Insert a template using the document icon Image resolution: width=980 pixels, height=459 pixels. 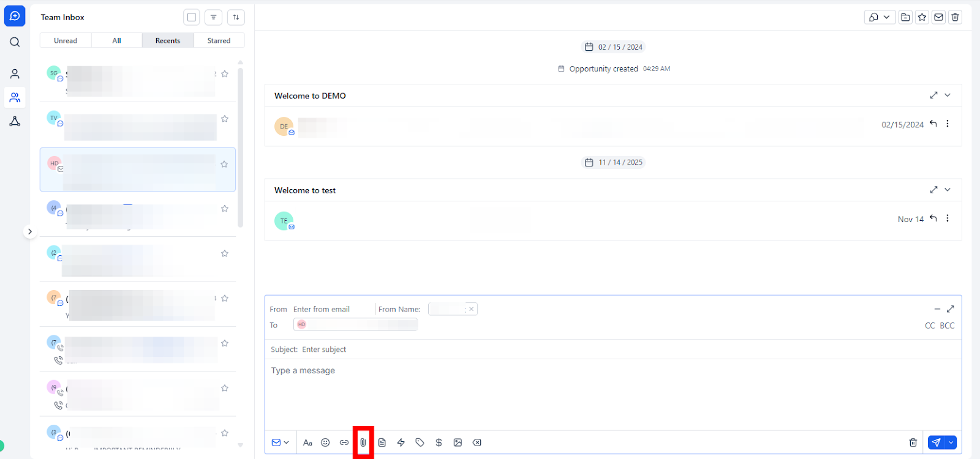[x=382, y=442]
